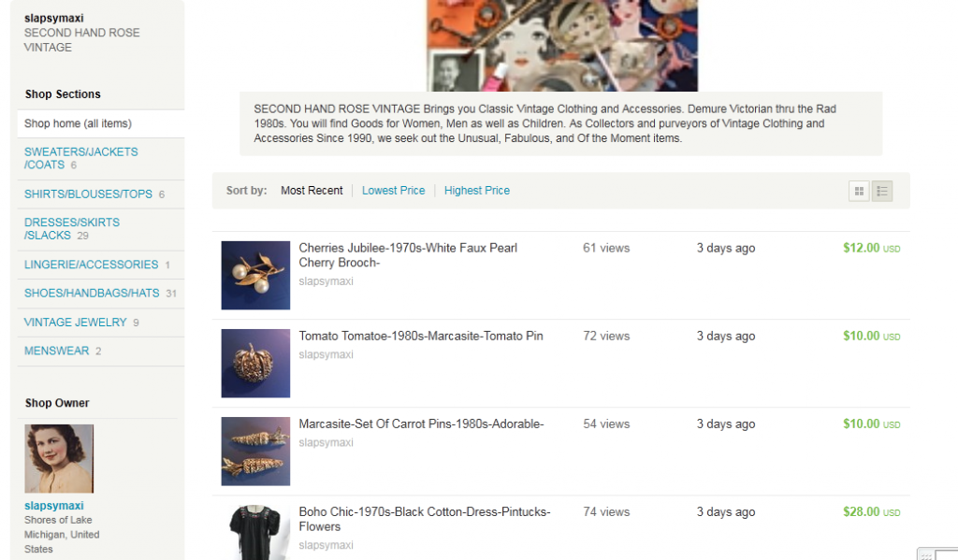Open SHOES/HANDBAGS/HATS section

tap(92, 294)
